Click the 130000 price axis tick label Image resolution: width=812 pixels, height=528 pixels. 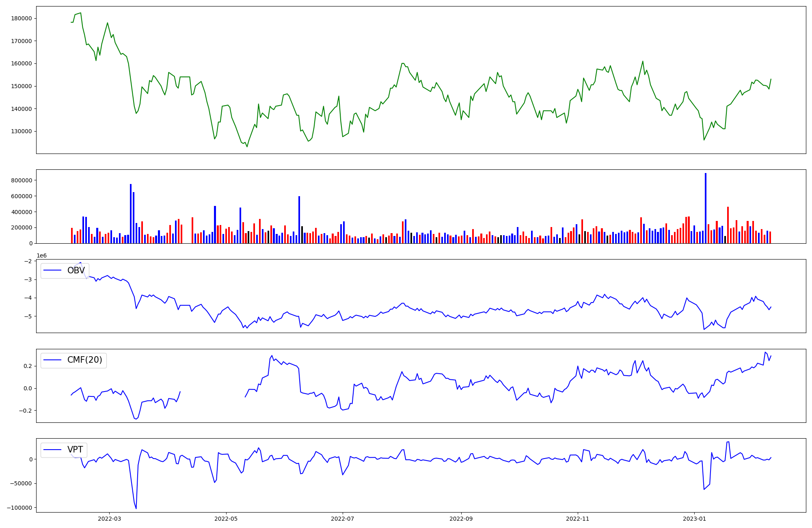[x=22, y=131]
